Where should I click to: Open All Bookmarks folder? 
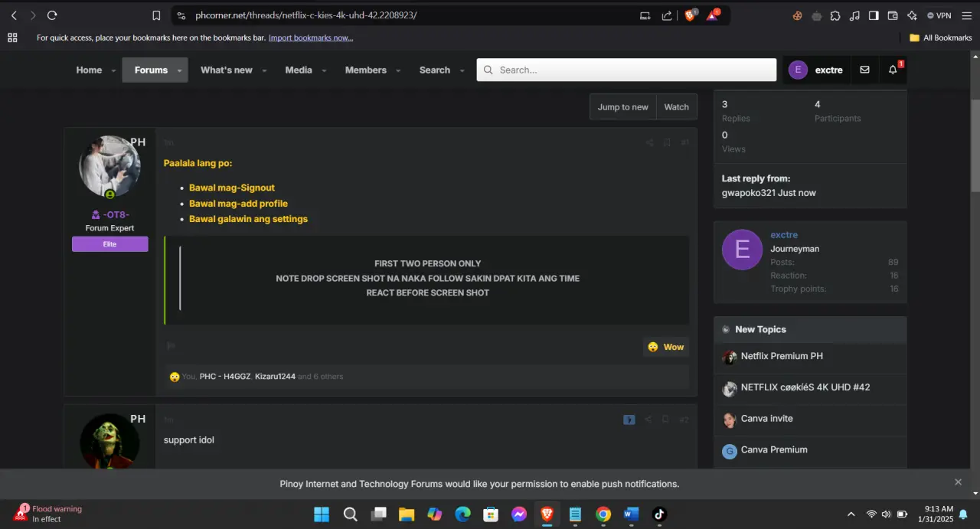(x=940, y=38)
